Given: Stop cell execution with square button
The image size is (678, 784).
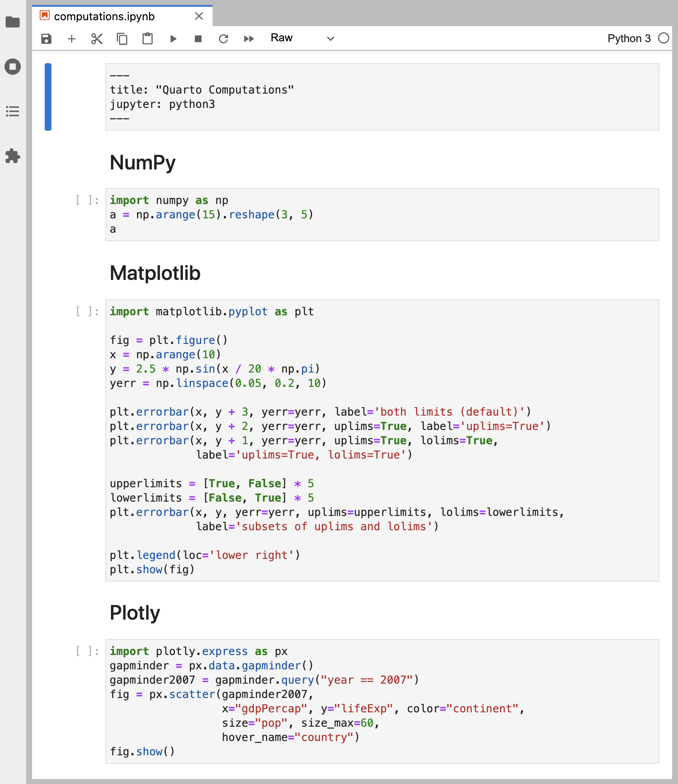Looking at the screenshot, I should coord(198,38).
